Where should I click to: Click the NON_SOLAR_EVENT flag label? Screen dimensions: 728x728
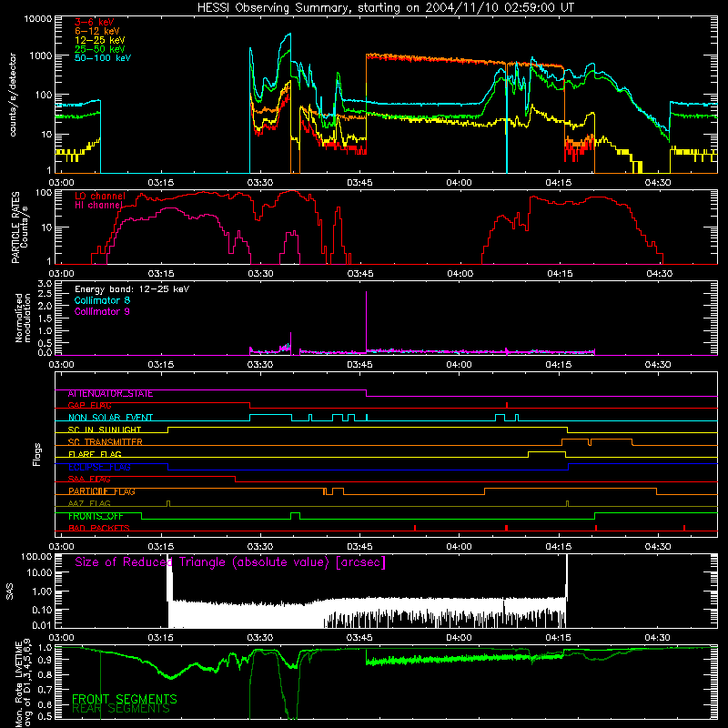[110, 418]
